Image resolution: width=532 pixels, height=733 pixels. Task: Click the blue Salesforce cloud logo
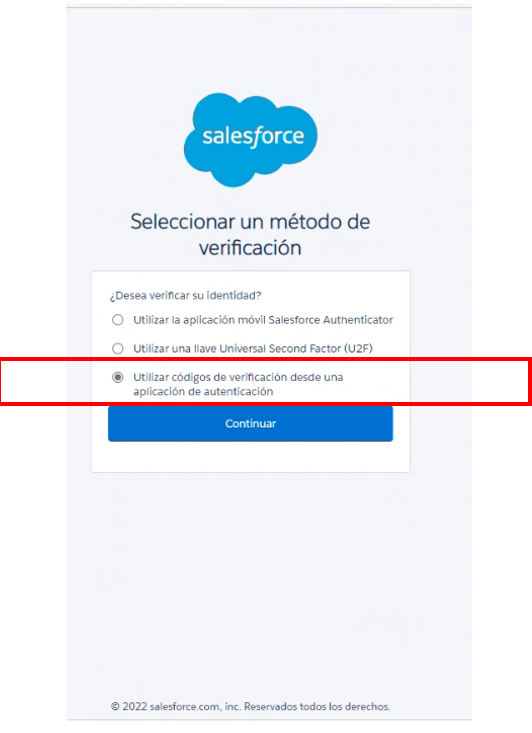(x=251, y=139)
